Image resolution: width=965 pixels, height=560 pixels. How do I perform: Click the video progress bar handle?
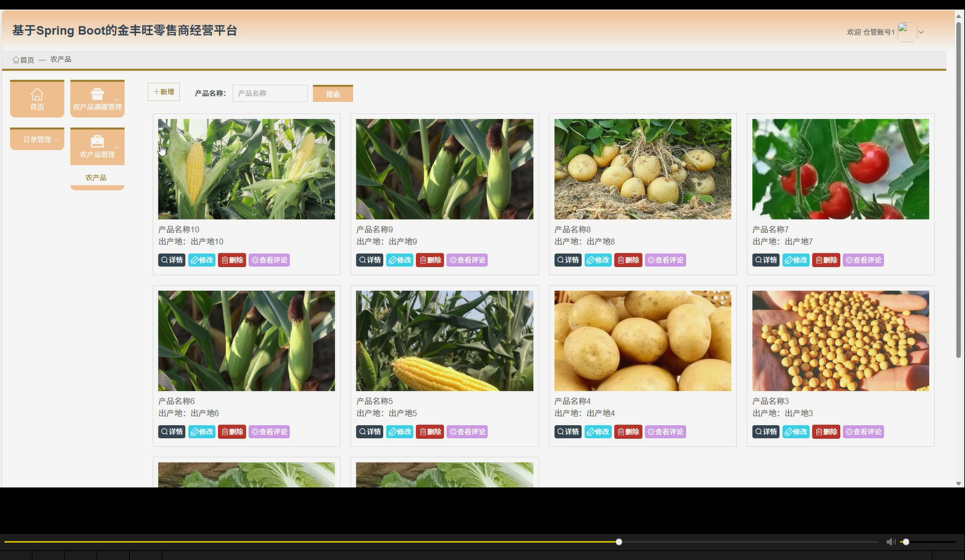[x=619, y=542]
